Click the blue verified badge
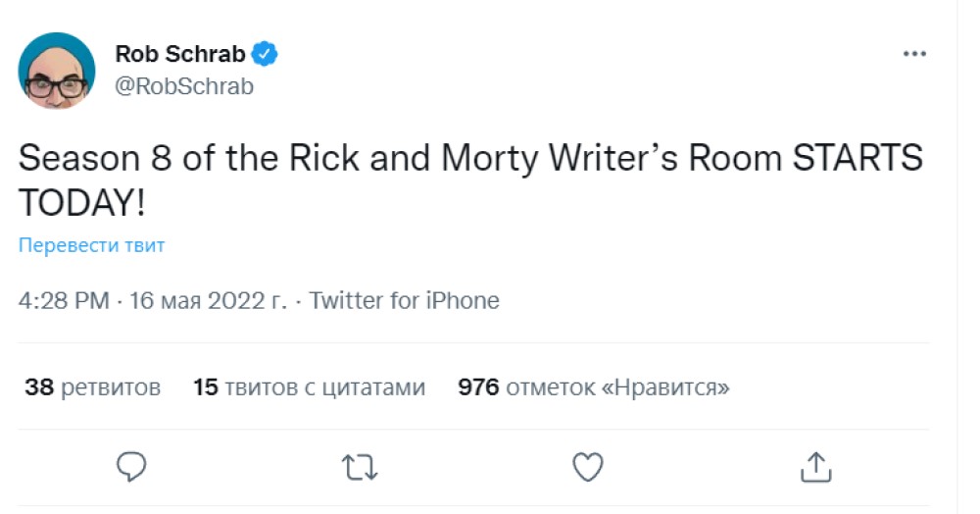 (x=266, y=55)
